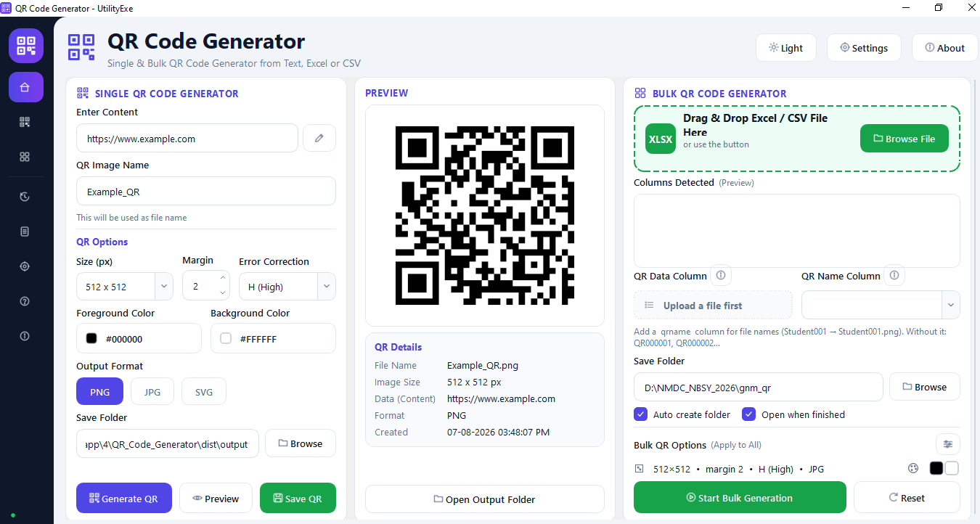Open the Help question mark sidebar icon
The width and height of the screenshot is (980, 524).
click(25, 301)
